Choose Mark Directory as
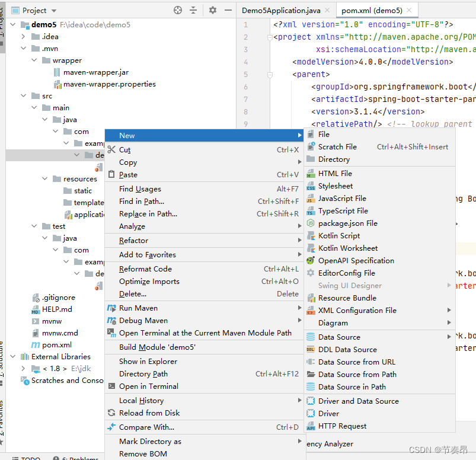The width and height of the screenshot is (476, 460). [205, 441]
